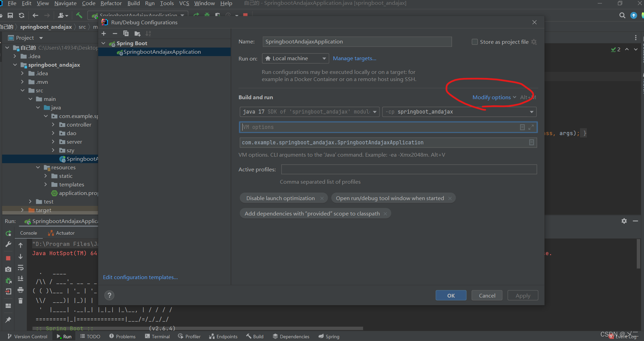
Task: Move configuration into new folder icon
Action: (137, 34)
